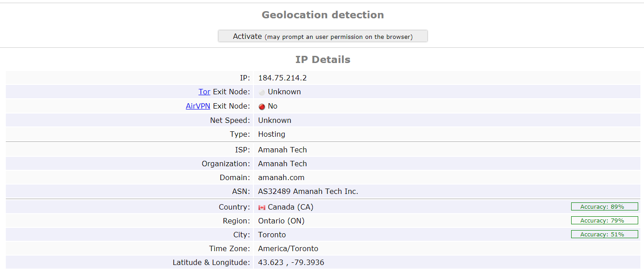
Task: Open the Tor link
Action: coord(204,92)
